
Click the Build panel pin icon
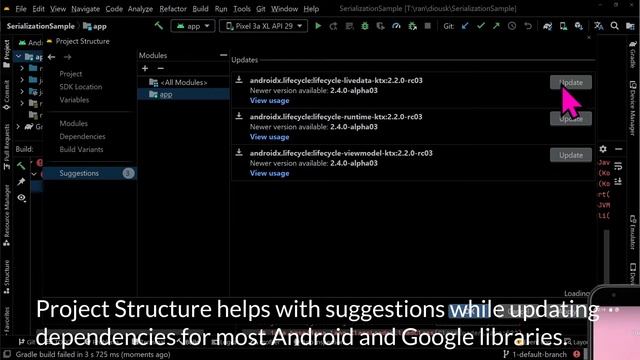tap(21, 182)
